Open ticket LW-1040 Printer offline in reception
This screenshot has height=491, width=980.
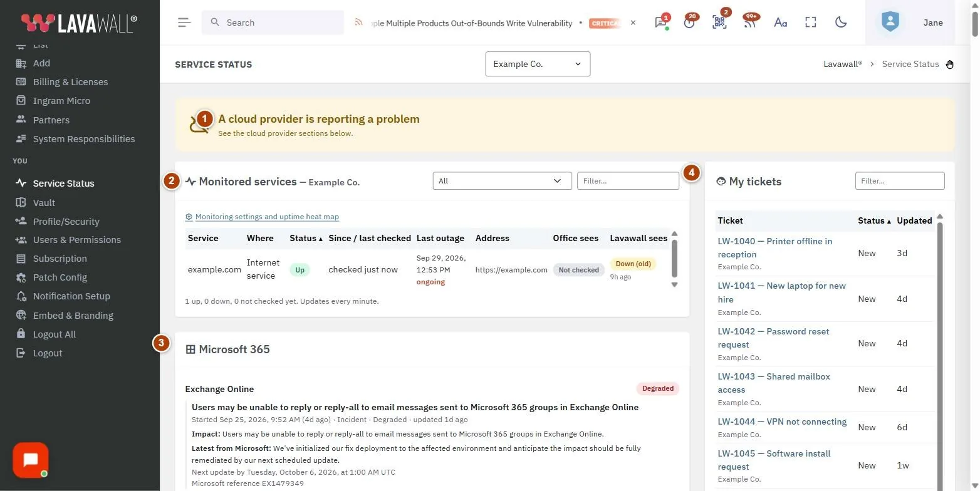[x=775, y=247]
